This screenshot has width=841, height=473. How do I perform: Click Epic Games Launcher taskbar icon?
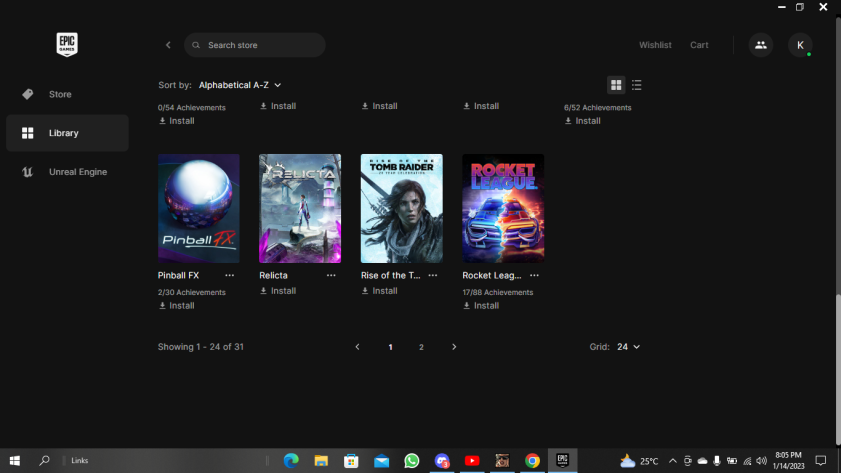pyautogui.click(x=562, y=461)
